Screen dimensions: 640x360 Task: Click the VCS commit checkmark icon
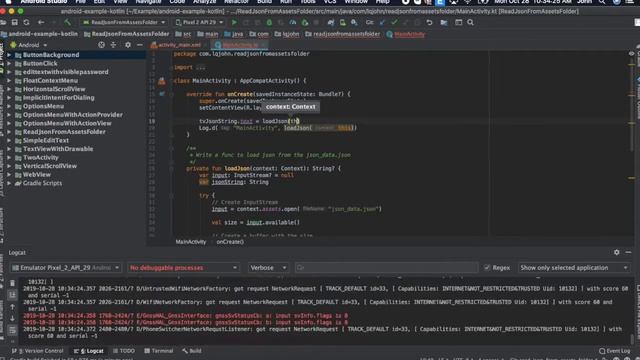(394, 22)
